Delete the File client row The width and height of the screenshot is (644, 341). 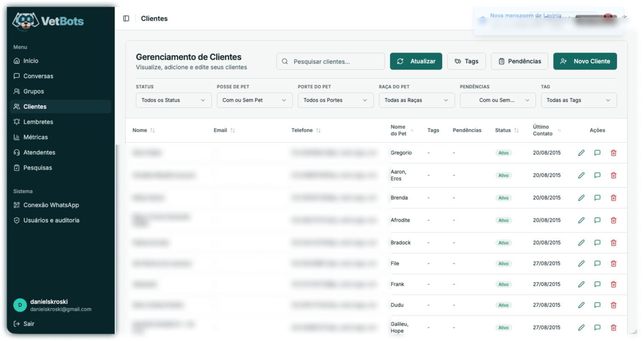click(613, 263)
